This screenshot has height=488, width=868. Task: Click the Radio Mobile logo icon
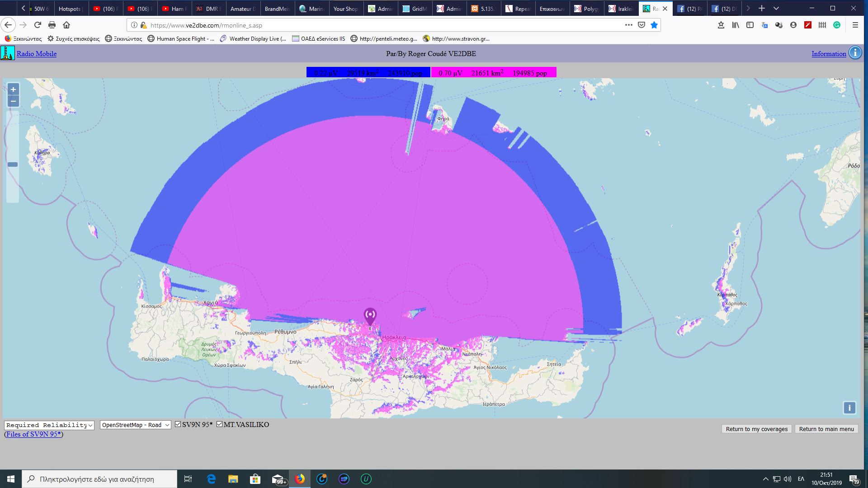pyautogui.click(x=7, y=53)
